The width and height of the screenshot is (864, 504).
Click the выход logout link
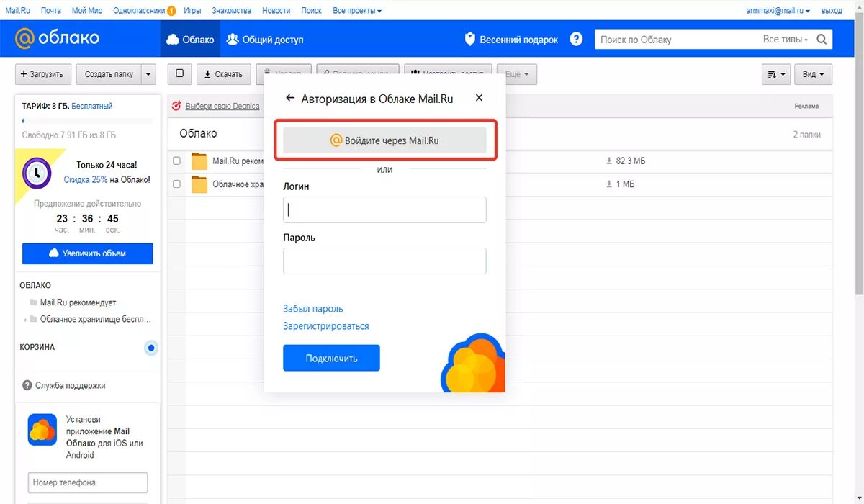coord(832,11)
